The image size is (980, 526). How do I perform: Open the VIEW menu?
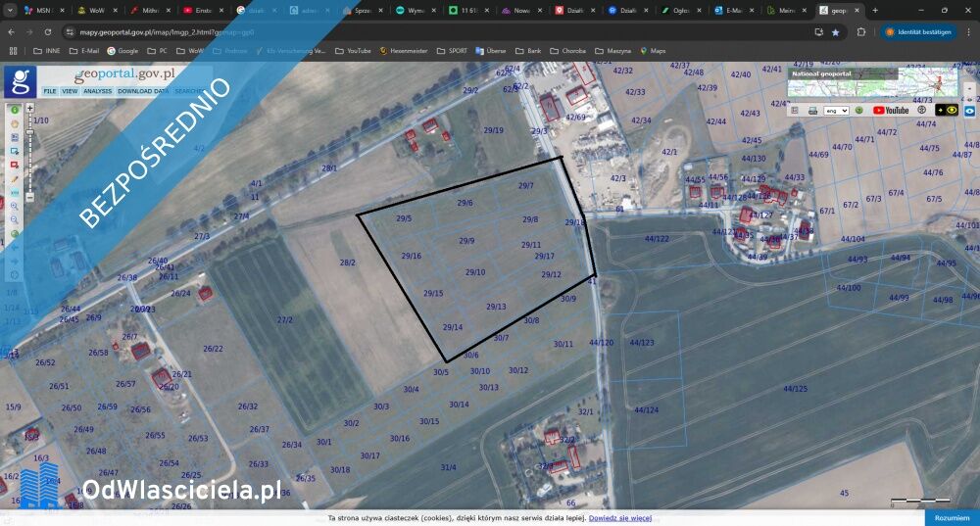click(x=70, y=91)
